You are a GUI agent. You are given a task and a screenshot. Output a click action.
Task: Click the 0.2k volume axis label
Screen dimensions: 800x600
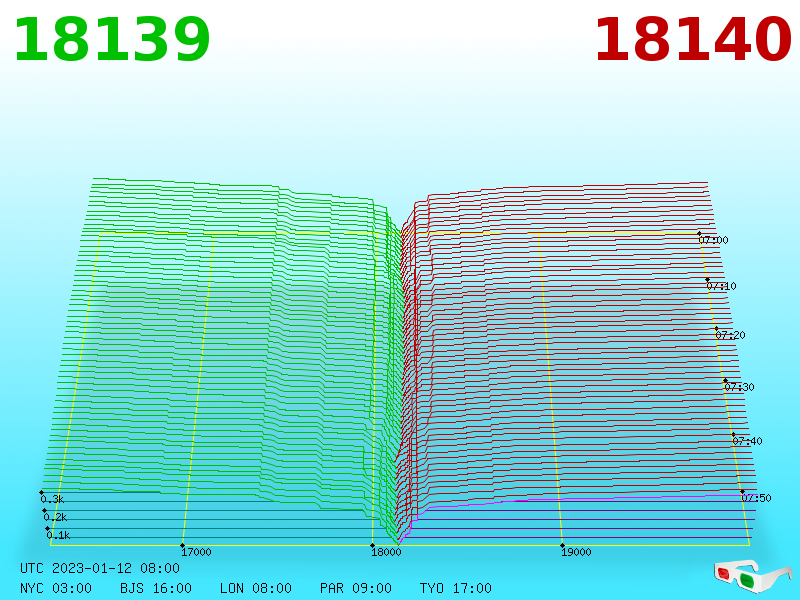tap(55, 517)
